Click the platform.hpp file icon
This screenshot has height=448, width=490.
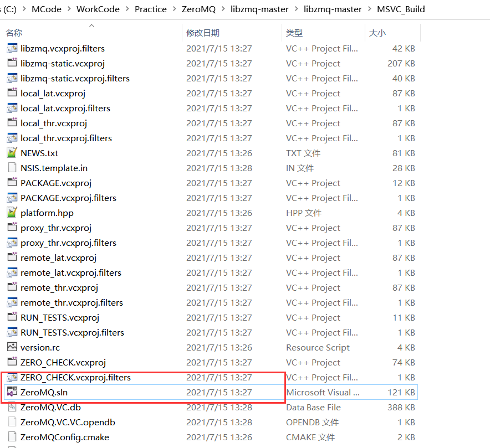[x=12, y=213]
